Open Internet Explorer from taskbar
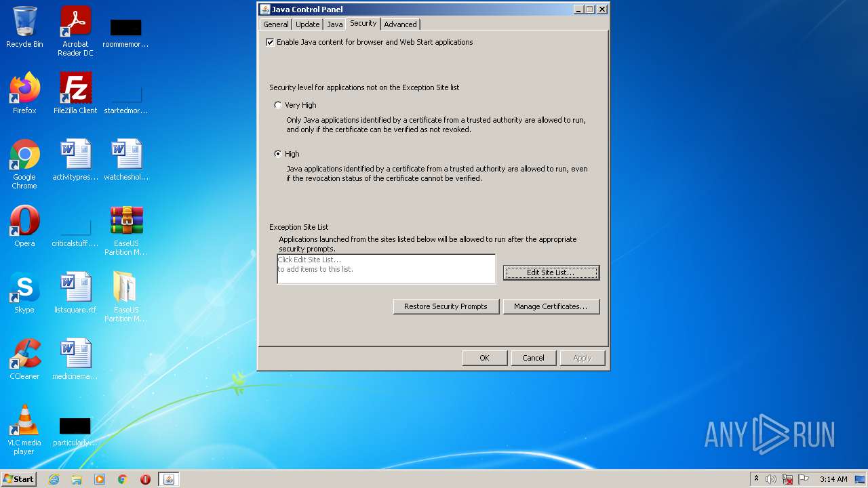The image size is (868, 488). coord(54,479)
